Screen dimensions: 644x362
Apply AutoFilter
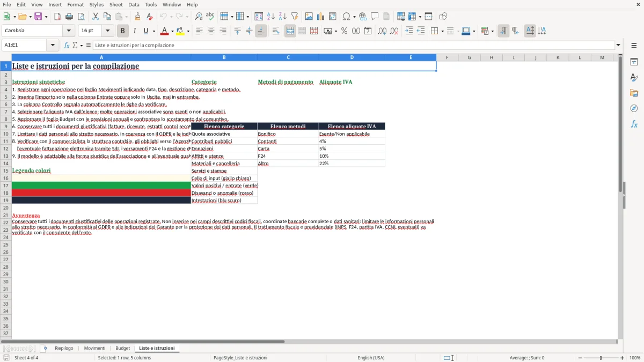click(x=295, y=17)
